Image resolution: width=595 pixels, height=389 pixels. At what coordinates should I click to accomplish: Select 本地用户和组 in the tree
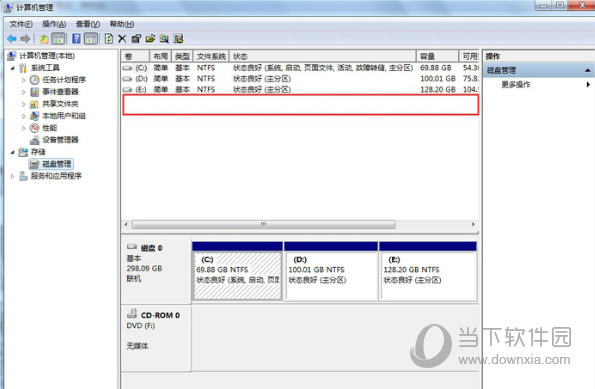click(64, 116)
